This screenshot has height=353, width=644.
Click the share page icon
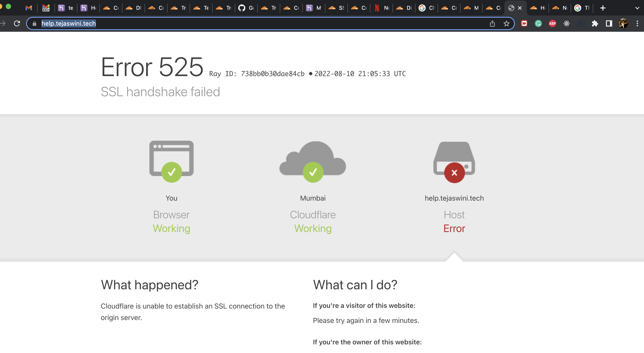click(x=492, y=23)
